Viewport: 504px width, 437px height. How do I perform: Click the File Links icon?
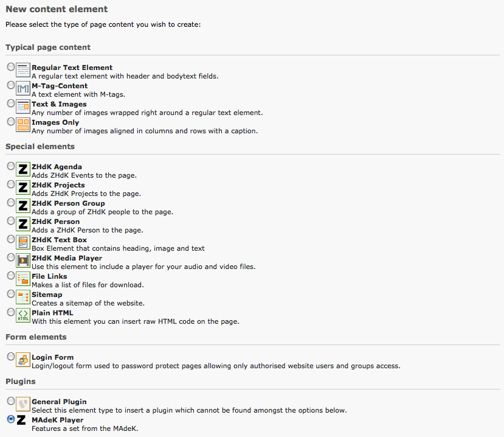pyautogui.click(x=23, y=279)
